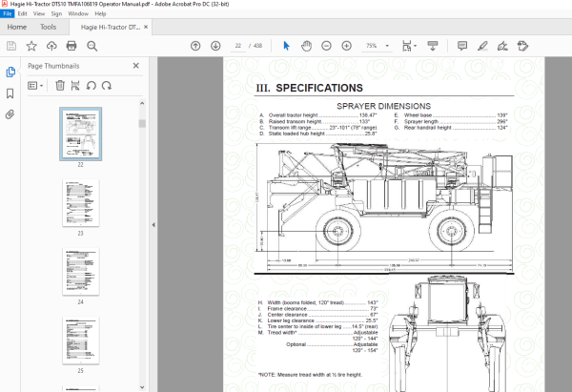Open the Sign menu
Screen dimensions: 572x392
pyautogui.click(x=56, y=13)
